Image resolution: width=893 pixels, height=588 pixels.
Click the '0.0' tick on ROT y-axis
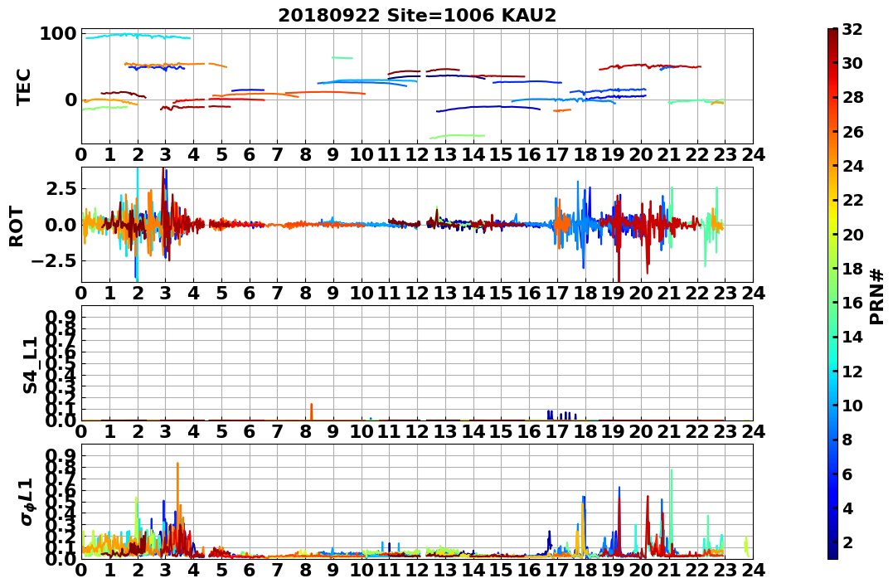click(x=61, y=225)
